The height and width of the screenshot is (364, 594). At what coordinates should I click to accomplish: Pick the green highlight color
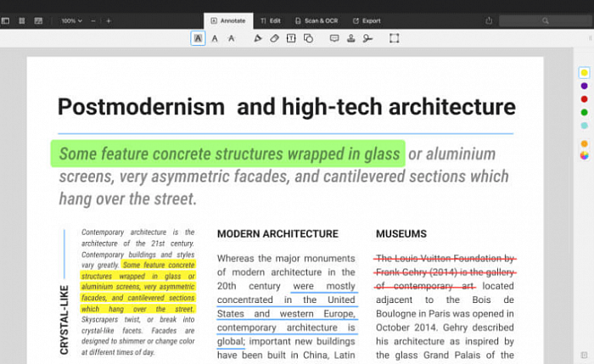(584, 113)
